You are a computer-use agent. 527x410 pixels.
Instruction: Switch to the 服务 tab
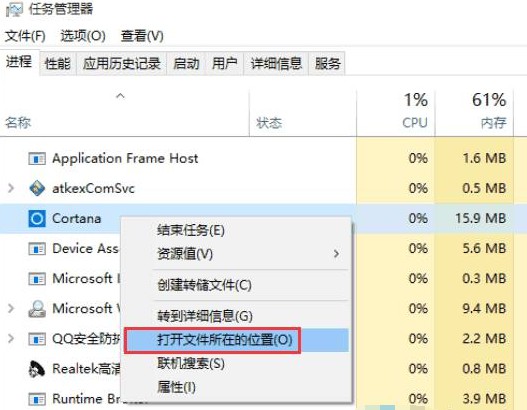pyautogui.click(x=327, y=63)
